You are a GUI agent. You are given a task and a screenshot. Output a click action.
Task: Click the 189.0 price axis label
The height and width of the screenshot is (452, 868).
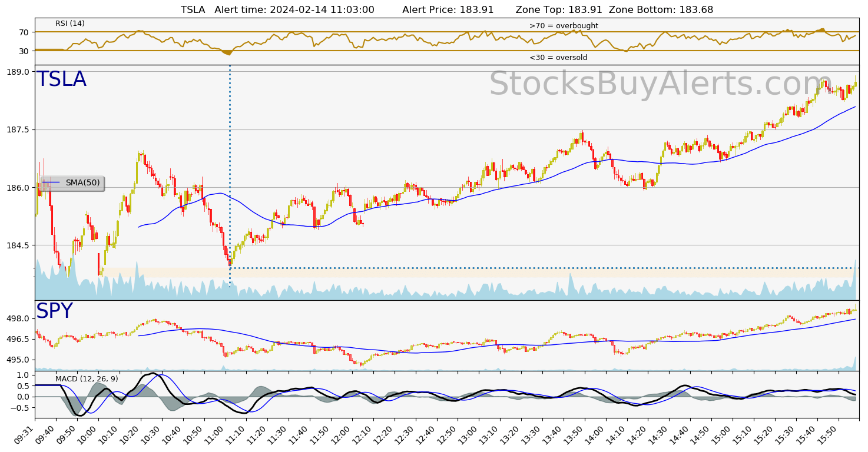point(19,72)
